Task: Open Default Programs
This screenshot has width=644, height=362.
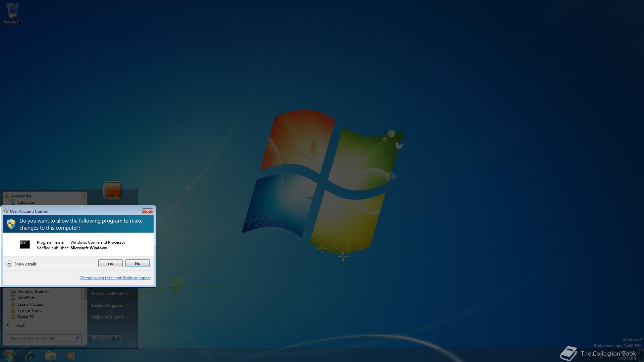Action: click(x=107, y=305)
